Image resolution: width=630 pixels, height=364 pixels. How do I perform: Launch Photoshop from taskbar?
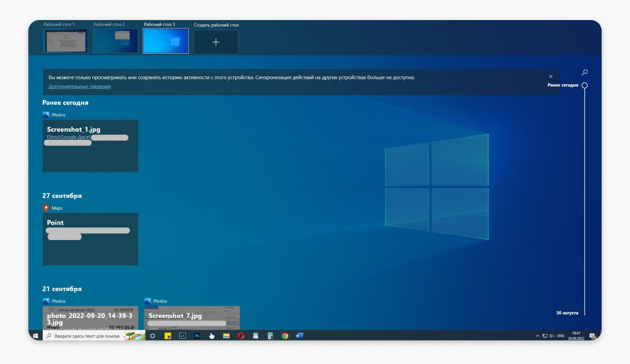point(197,336)
